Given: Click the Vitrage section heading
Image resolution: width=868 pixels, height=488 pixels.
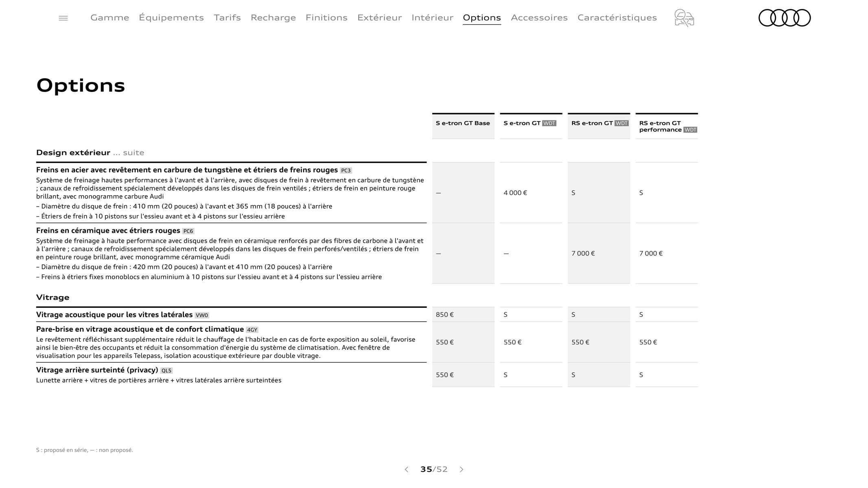Looking at the screenshot, I should click(53, 297).
